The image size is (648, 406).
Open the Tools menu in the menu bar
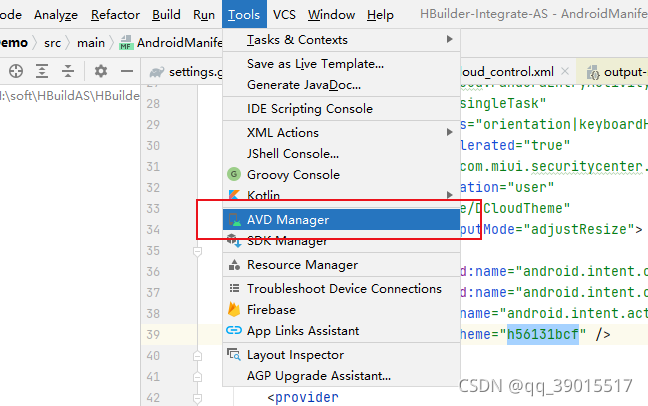tap(244, 15)
